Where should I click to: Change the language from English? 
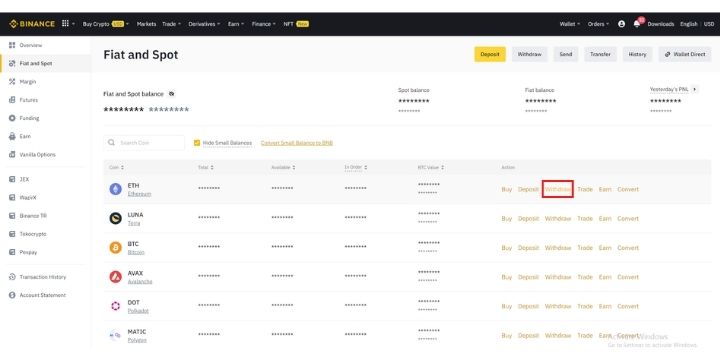click(x=689, y=24)
